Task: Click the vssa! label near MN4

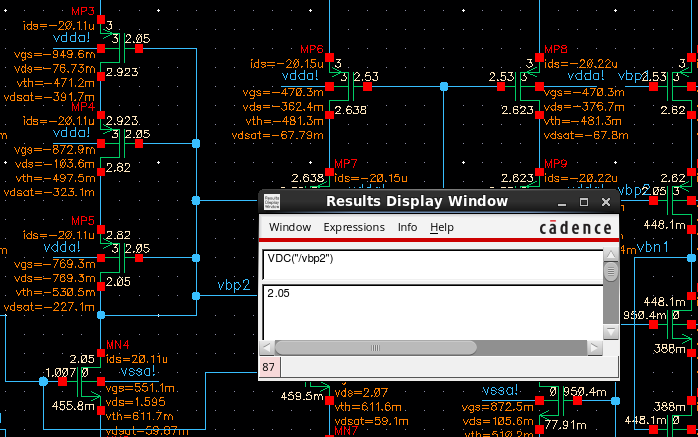Action: point(138,371)
